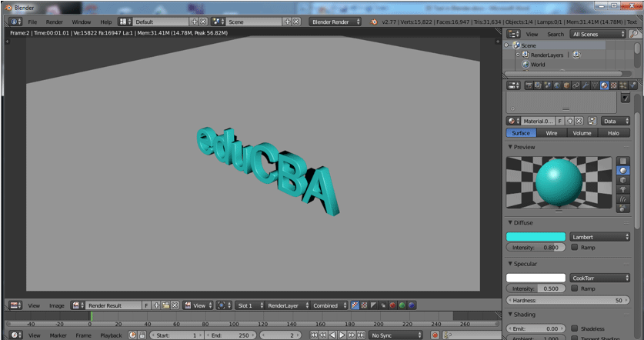Open the No Sync playback dropdown
The width and height of the screenshot is (644, 340).
click(395, 335)
